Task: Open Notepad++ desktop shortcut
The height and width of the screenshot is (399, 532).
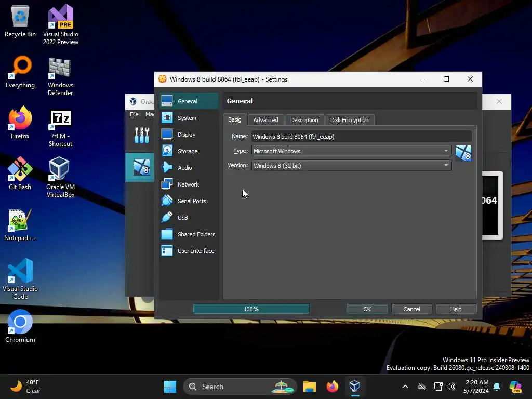Action: coord(20,225)
